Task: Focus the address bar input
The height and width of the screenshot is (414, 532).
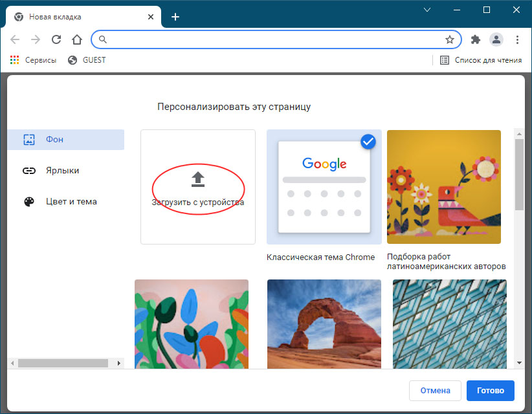Action: click(276, 39)
